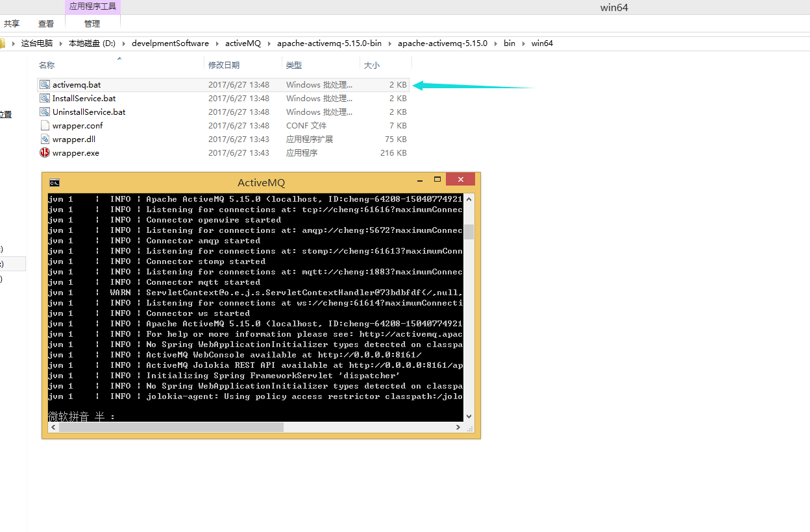Click 'Connector stomp started' console line
The image size is (810, 532).
(x=206, y=261)
